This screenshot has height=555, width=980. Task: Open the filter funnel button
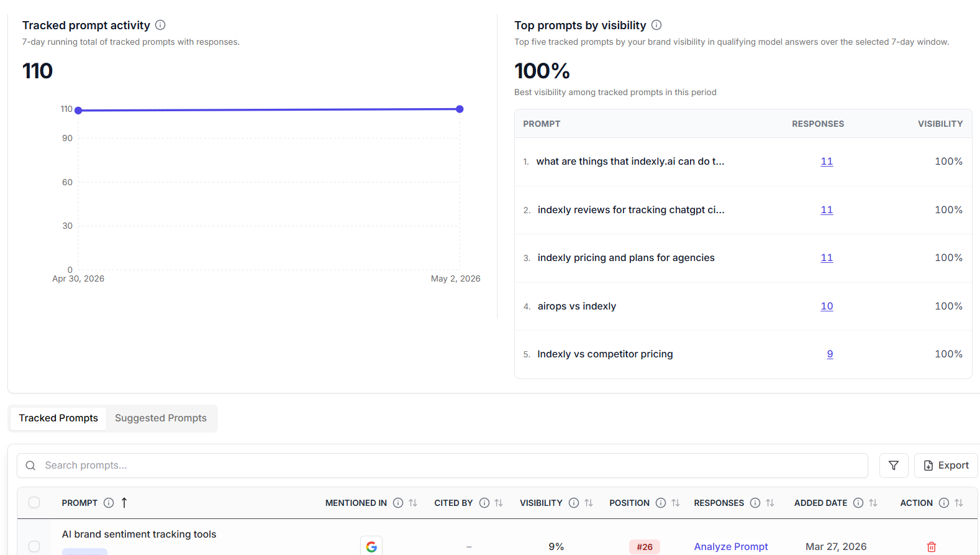click(894, 466)
